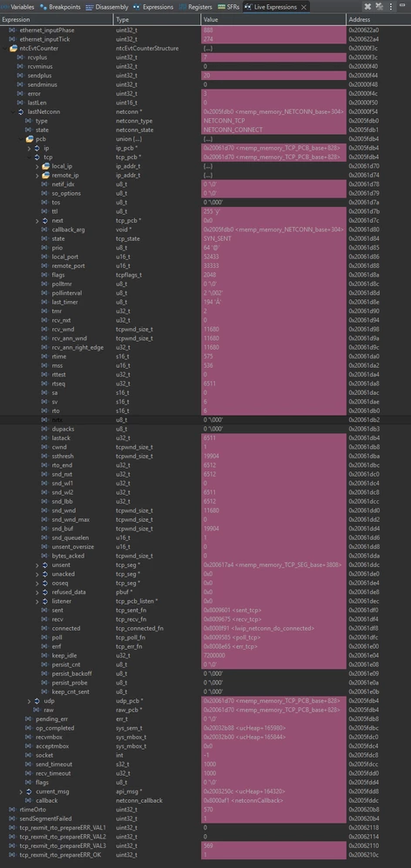This screenshot has height=868, width=411.
Task: Collapse the pcb union node
Action: pyautogui.click(x=21, y=139)
